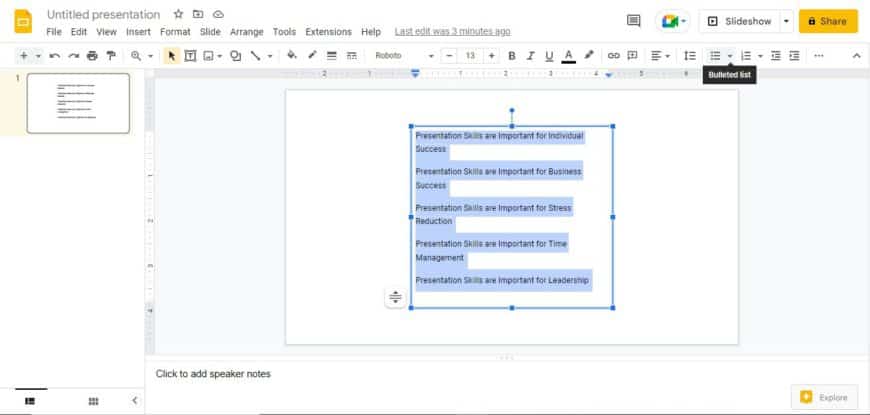Screen dimensions: 870x415
Task: Open the Arrange menu
Action: click(x=247, y=32)
